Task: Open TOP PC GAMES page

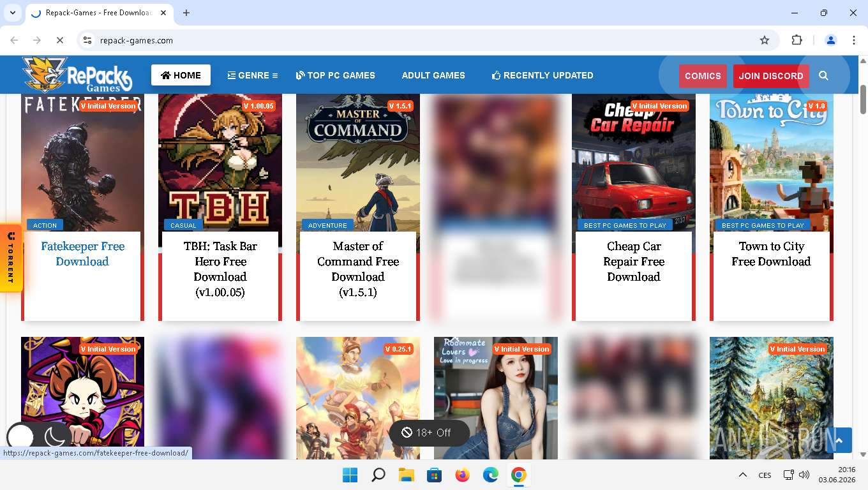Action: [336, 75]
